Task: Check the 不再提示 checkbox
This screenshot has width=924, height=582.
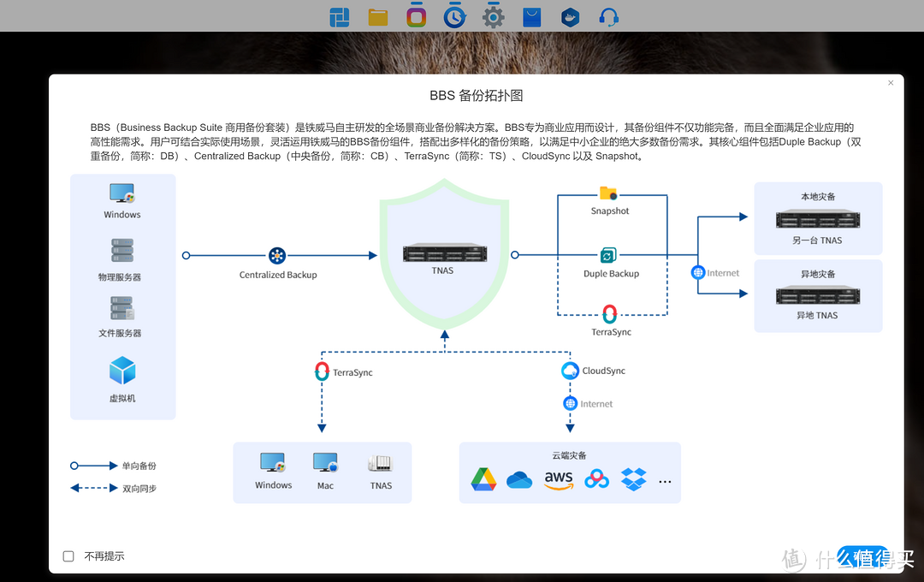Action: 68,555
